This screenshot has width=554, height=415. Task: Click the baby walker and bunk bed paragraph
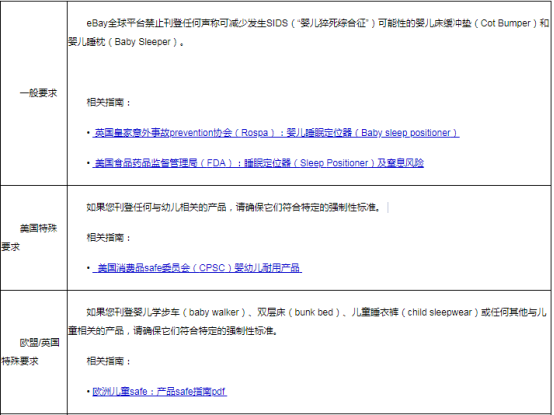point(307,321)
